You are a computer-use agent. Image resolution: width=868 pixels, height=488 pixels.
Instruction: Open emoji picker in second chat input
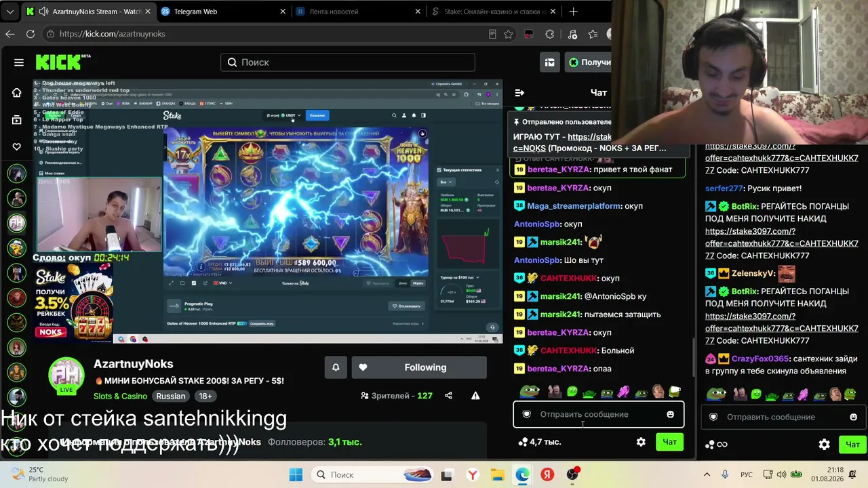pyautogui.click(x=854, y=417)
